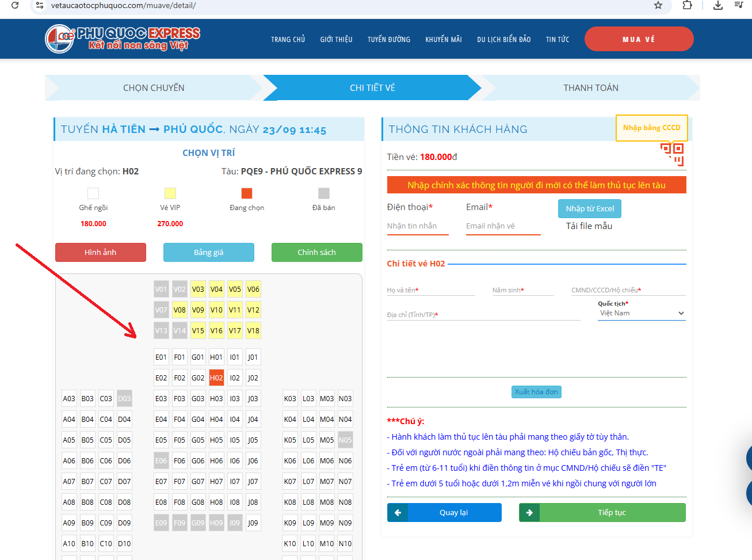Click the Họ và tên input field
752x560 pixels.
click(x=430, y=290)
